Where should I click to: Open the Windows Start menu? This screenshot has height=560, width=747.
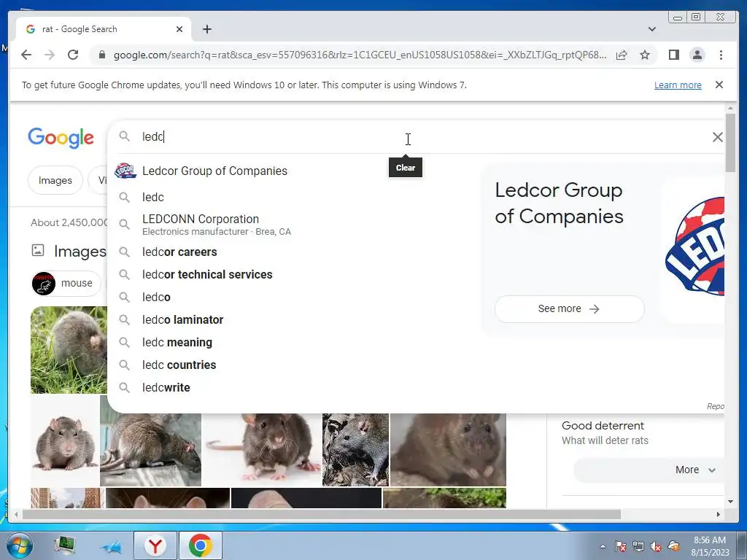(20, 545)
